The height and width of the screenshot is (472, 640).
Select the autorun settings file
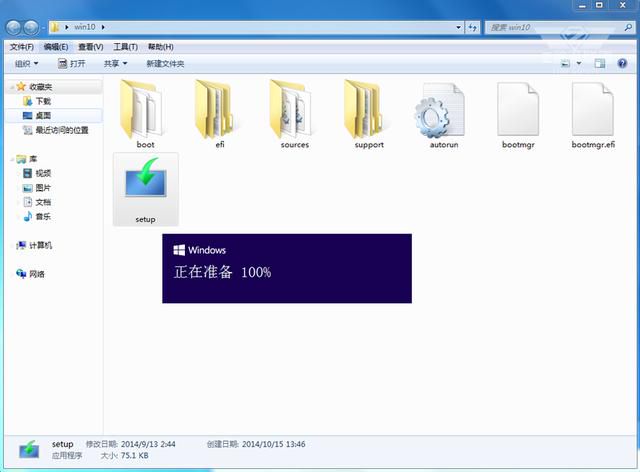point(444,115)
